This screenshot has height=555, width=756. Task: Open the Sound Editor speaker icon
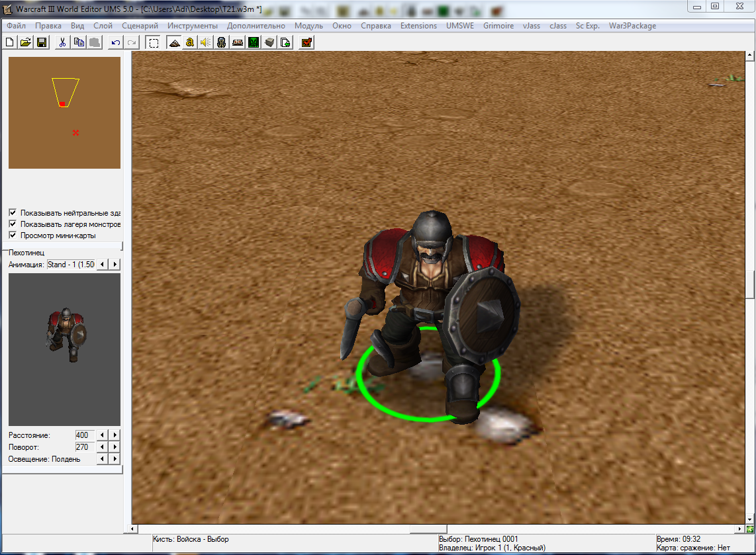pos(206,42)
